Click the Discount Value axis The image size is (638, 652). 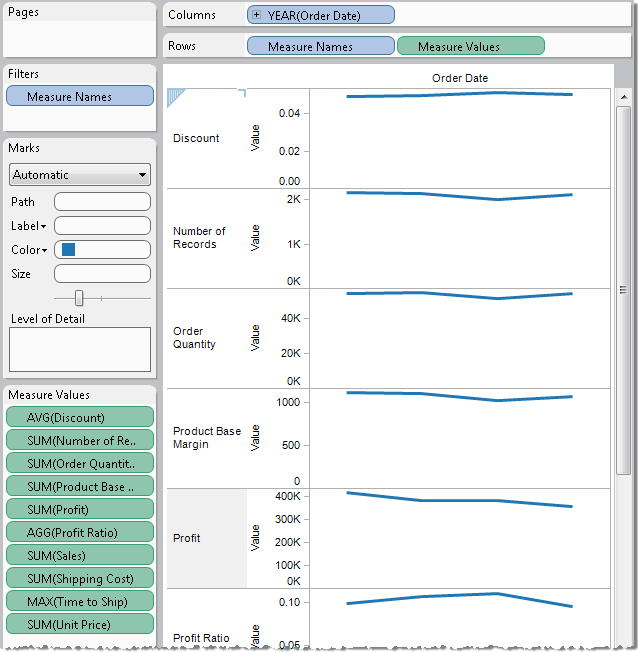(x=278, y=138)
